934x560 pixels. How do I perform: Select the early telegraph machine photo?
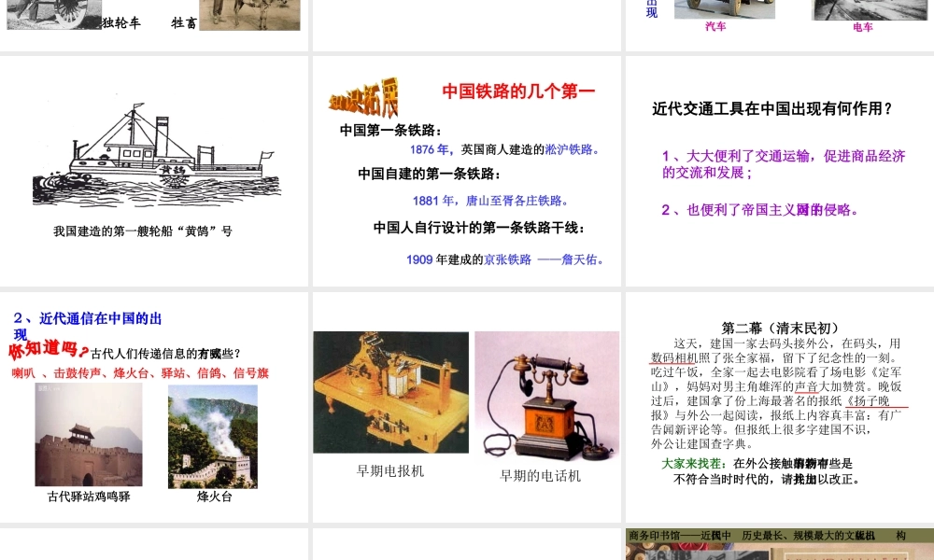tap(390, 392)
